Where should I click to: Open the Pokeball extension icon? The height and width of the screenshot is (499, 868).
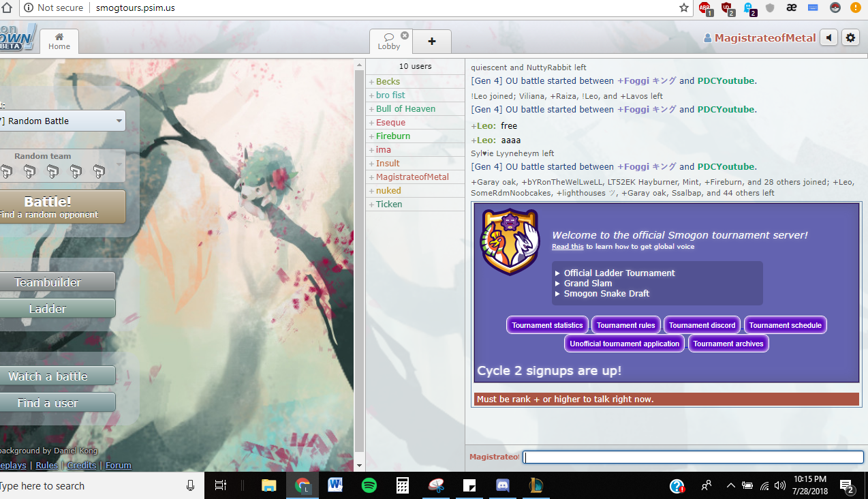835,7
